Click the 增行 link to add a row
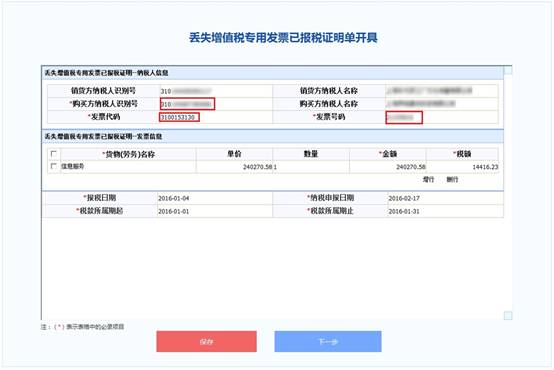 pyautogui.click(x=428, y=180)
